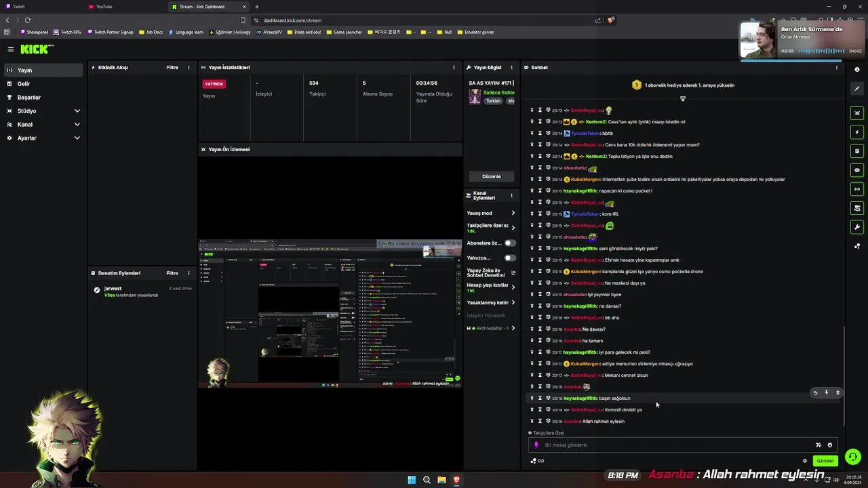Toggle the Abonelere özel chat switch
The image size is (868, 488).
(509, 243)
